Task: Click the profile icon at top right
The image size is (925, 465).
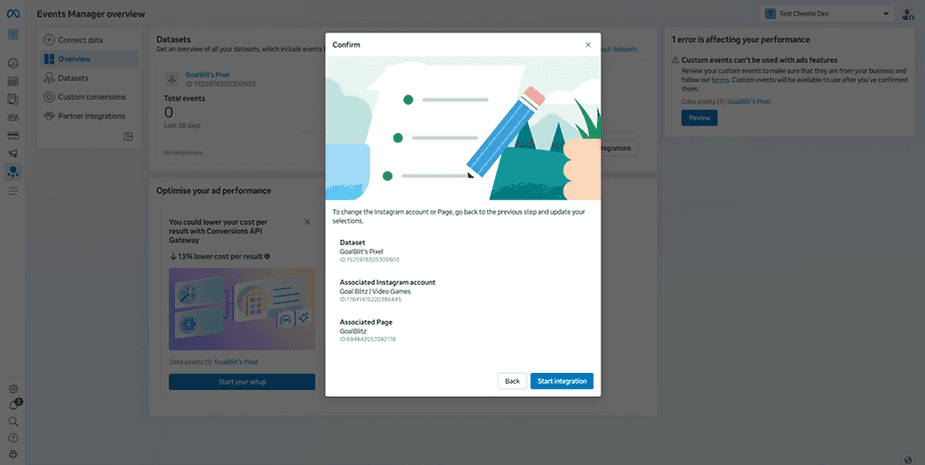Action: [908, 14]
